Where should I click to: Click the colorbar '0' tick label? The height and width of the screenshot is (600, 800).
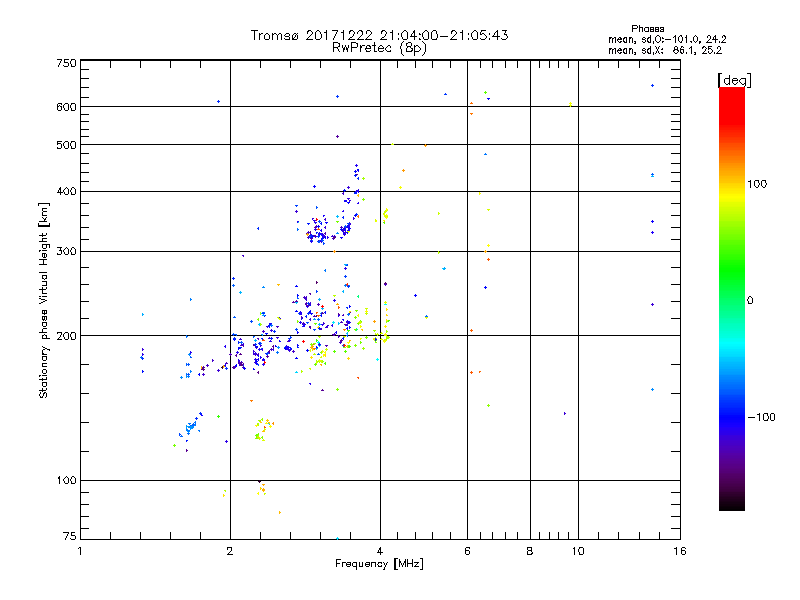click(x=750, y=301)
